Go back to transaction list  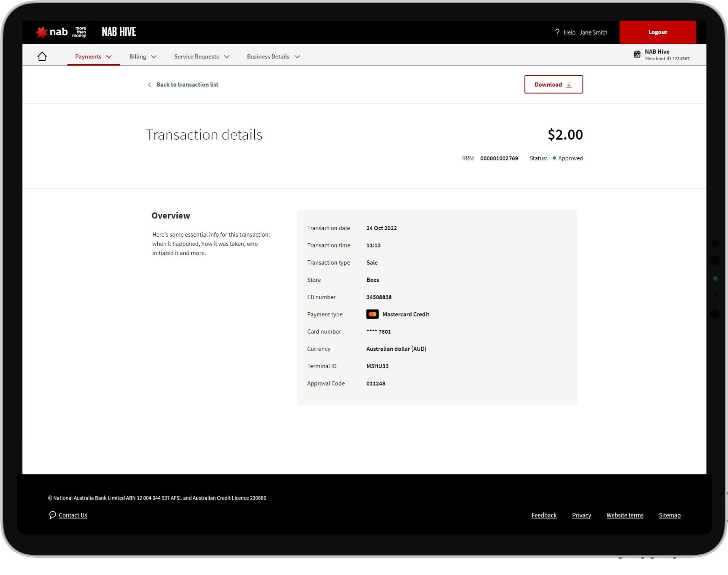click(187, 85)
